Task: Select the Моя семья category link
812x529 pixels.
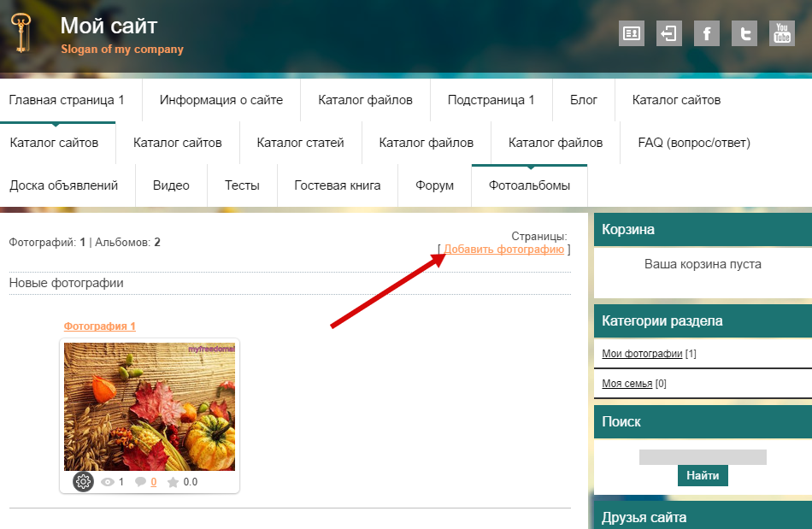Action: 627,384
